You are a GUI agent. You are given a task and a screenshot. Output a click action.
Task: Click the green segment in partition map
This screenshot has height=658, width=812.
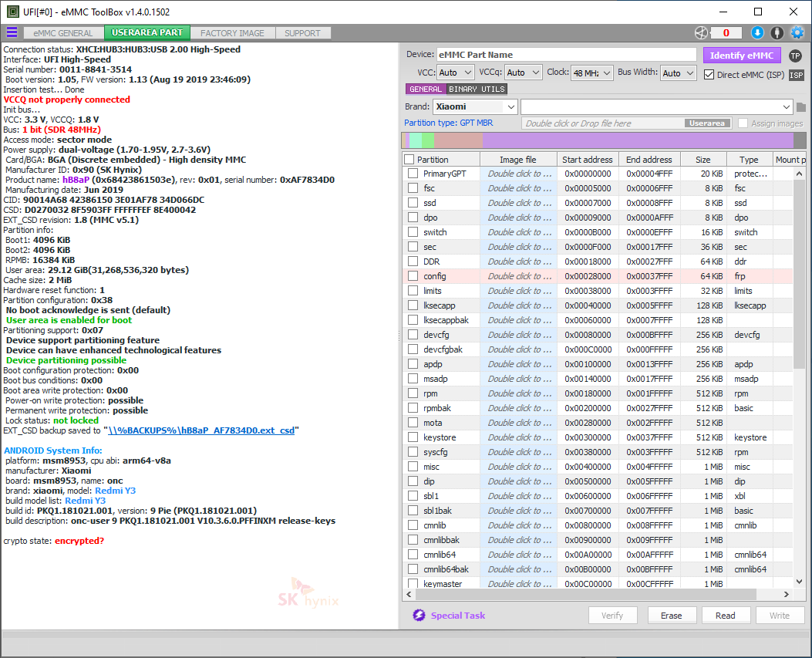point(428,140)
